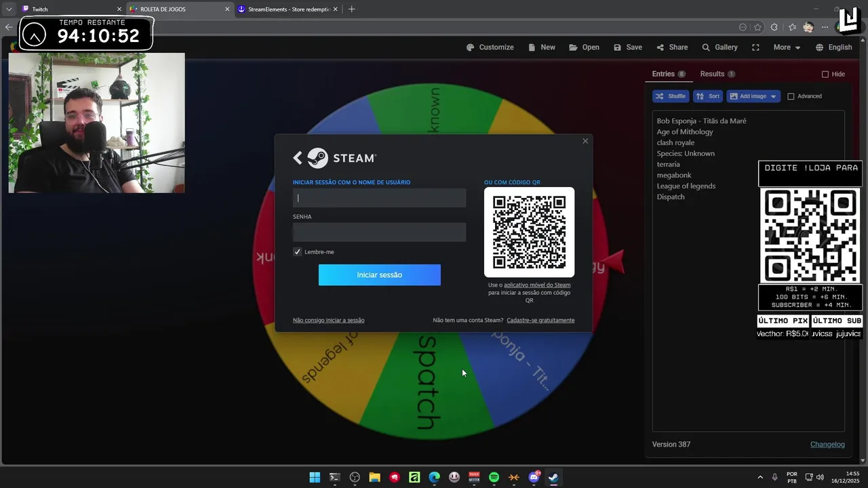Open File Explorer from the taskbar

click(374, 477)
